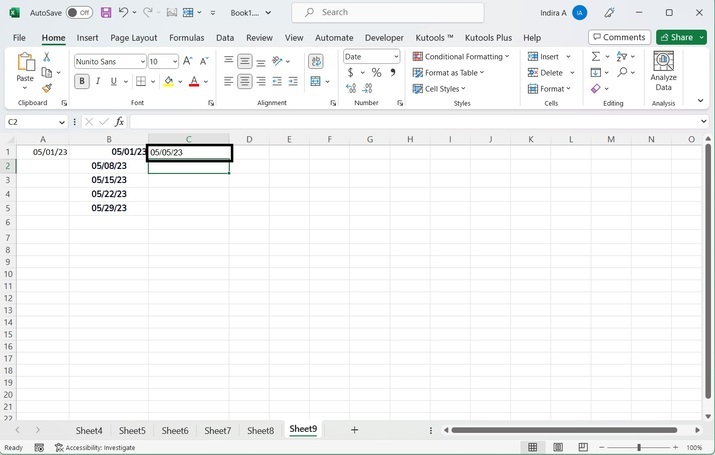
Task: Click the Paste clipboard icon
Action: pos(25,62)
